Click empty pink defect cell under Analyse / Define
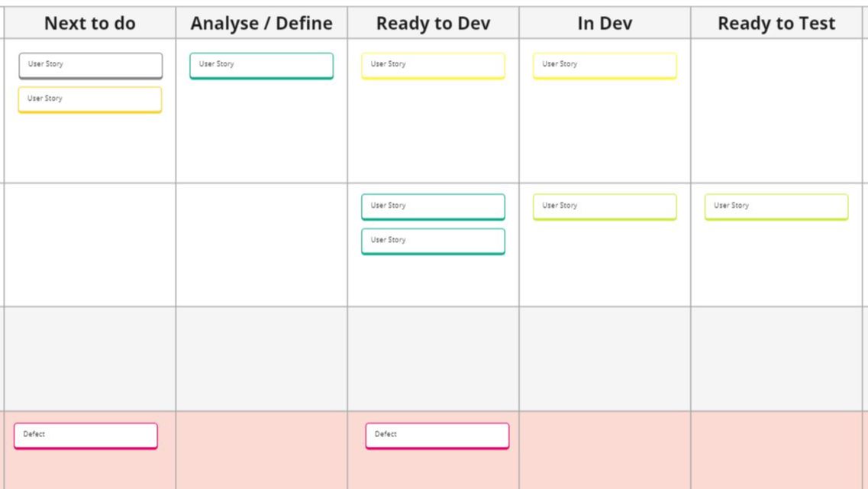The image size is (868, 489). tap(261, 450)
